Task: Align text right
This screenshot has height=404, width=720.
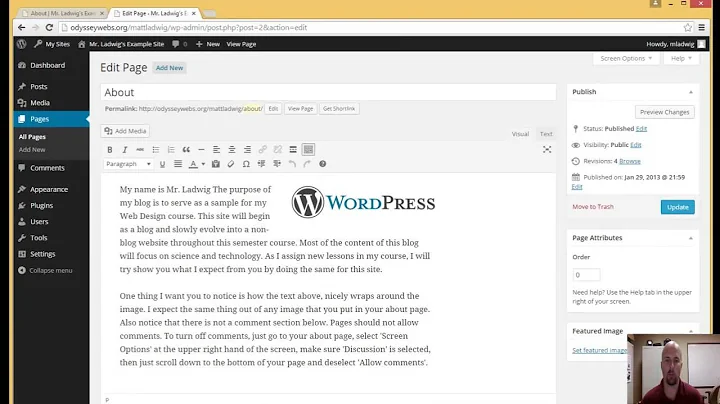Action: (247, 150)
